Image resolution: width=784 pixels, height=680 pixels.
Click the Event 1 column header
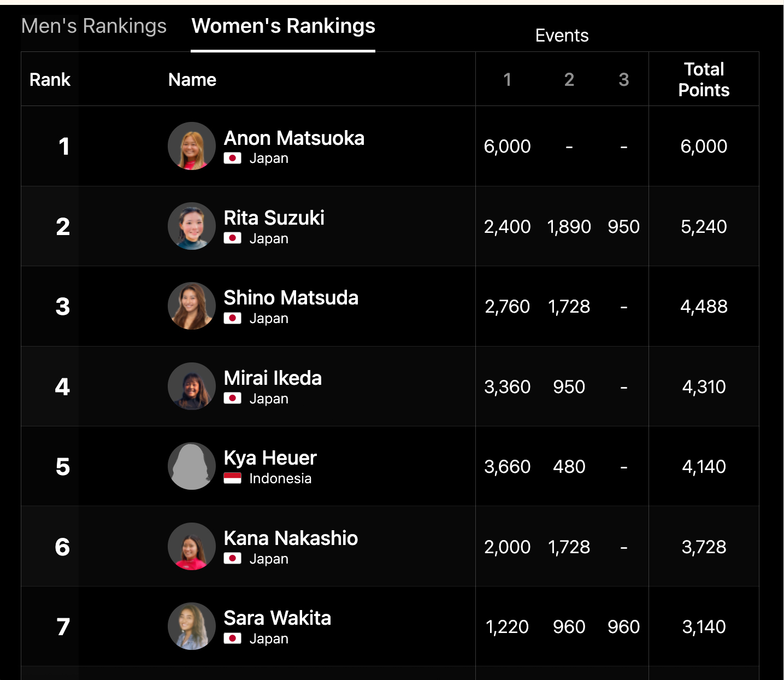coord(507,80)
